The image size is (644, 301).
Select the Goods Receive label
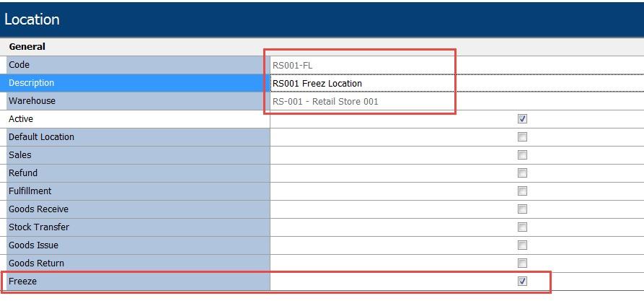39,209
